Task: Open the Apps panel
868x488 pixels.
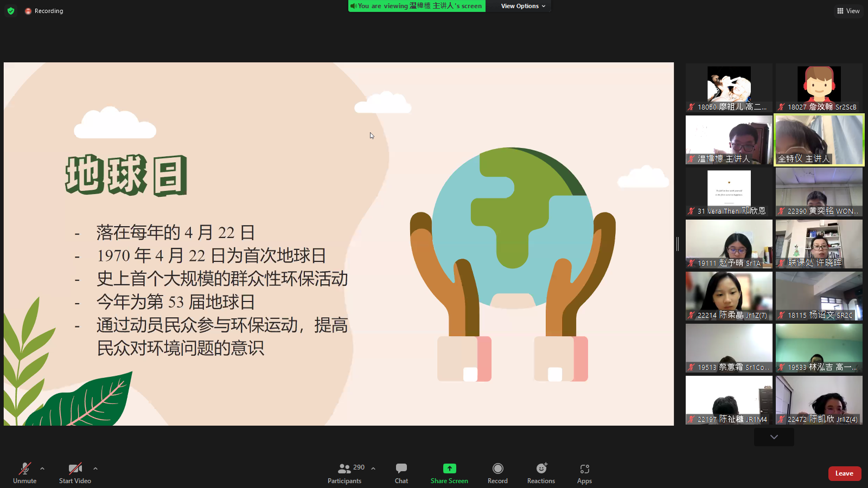Action: (x=584, y=473)
